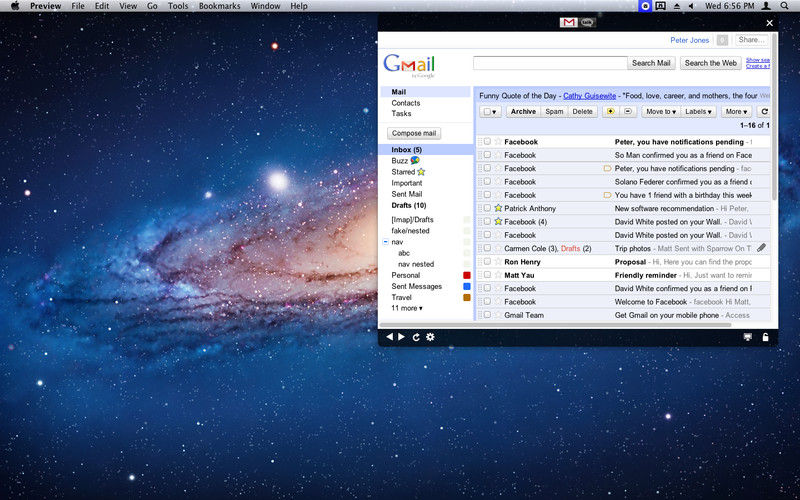Star the Gmail Team message
800x500 pixels.
pos(498,315)
